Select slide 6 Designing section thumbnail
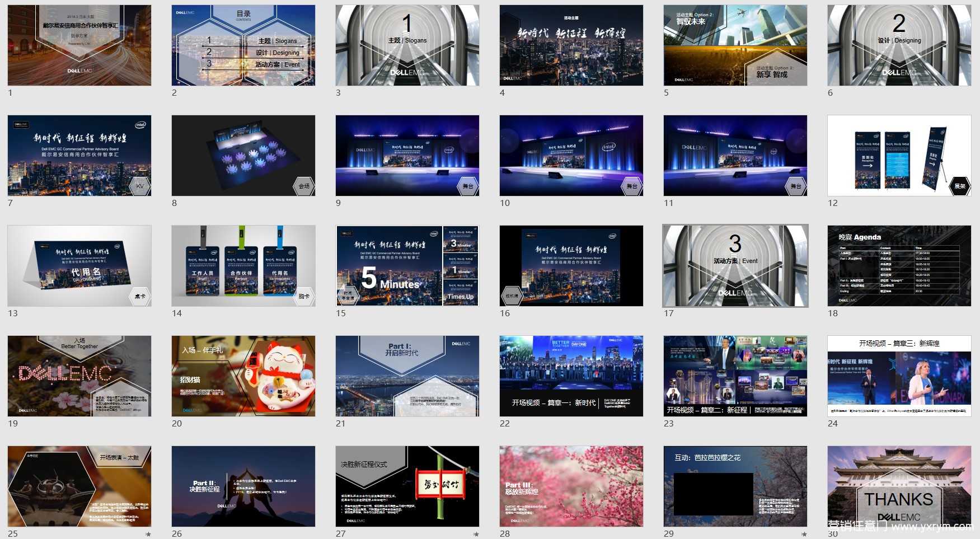This screenshot has width=980, height=539. point(899,45)
